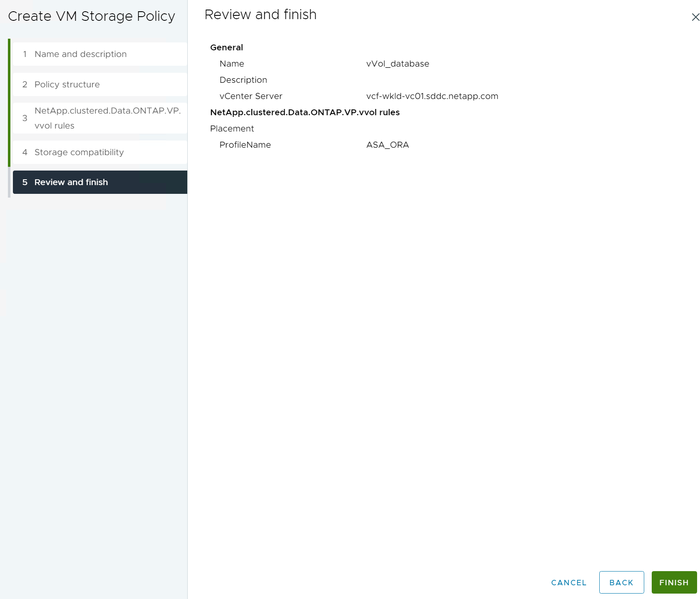Viewport: 700px width, 599px height.
Task: Click the policy name value vVol_database
Action: tap(397, 64)
